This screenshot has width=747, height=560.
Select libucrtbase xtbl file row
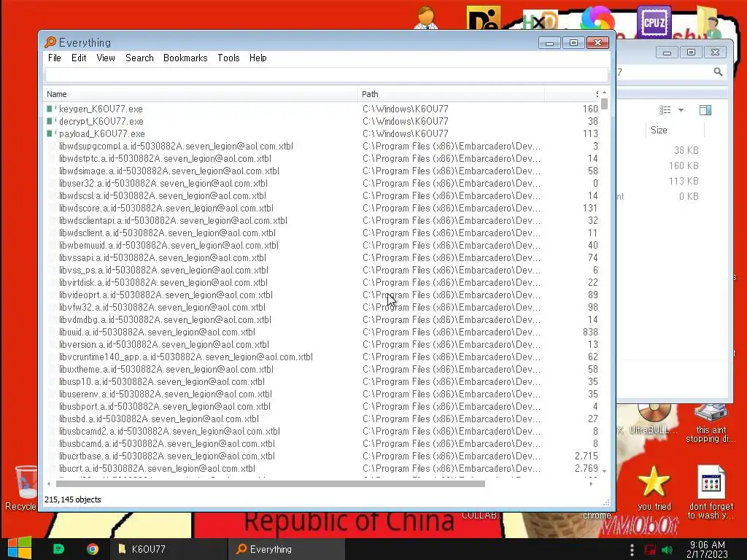(322, 456)
